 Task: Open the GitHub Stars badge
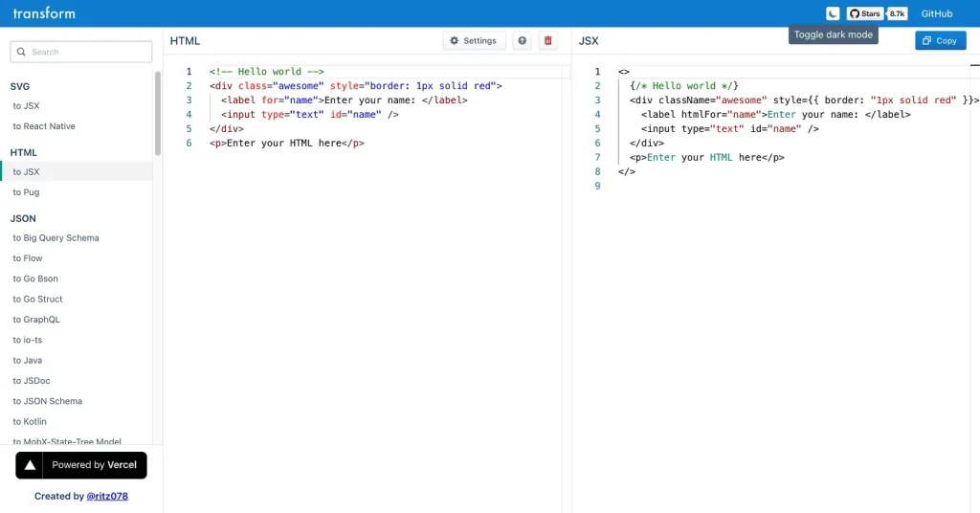(865, 13)
